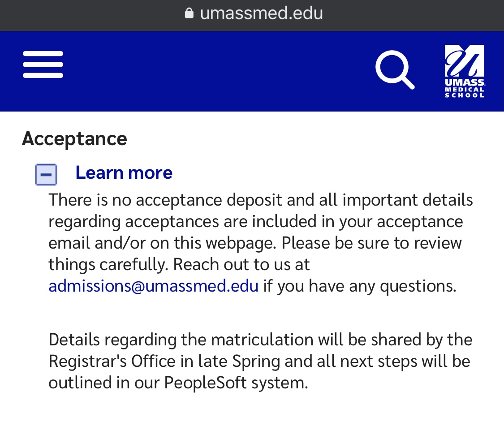Click the 'There is no acceptance deposit' paragraph
Image resolution: width=504 pixels, height=426 pixels.
click(261, 243)
